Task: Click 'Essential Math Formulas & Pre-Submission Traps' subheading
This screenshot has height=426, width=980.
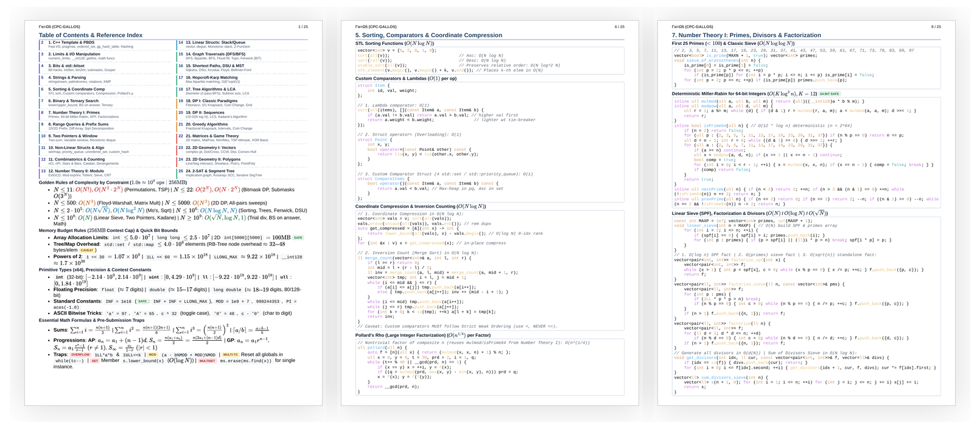Action: [92, 320]
